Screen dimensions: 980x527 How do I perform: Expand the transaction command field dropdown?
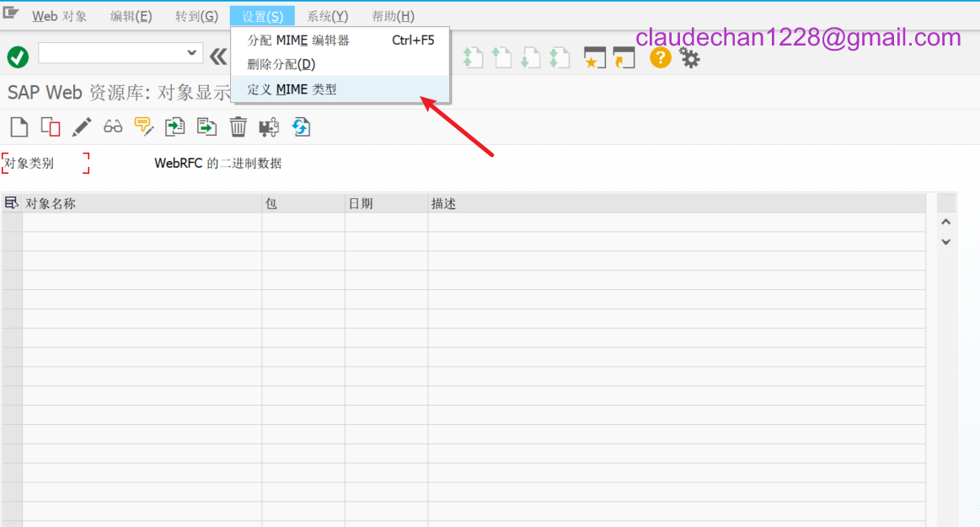(x=191, y=53)
